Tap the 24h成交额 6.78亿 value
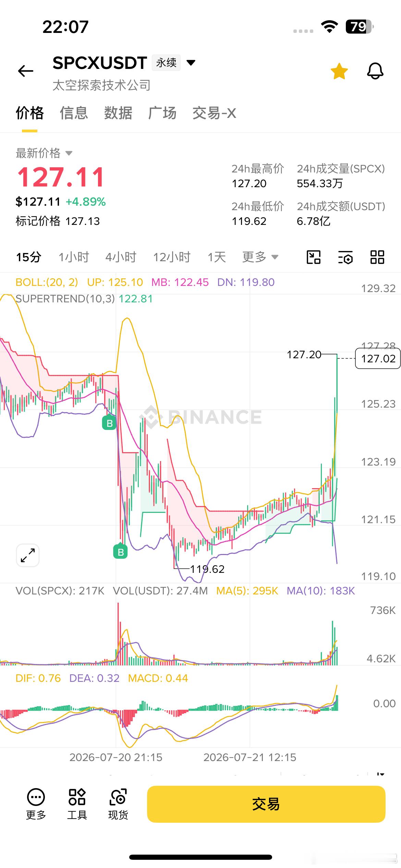Screen dimensions: 401x868 tap(314, 221)
